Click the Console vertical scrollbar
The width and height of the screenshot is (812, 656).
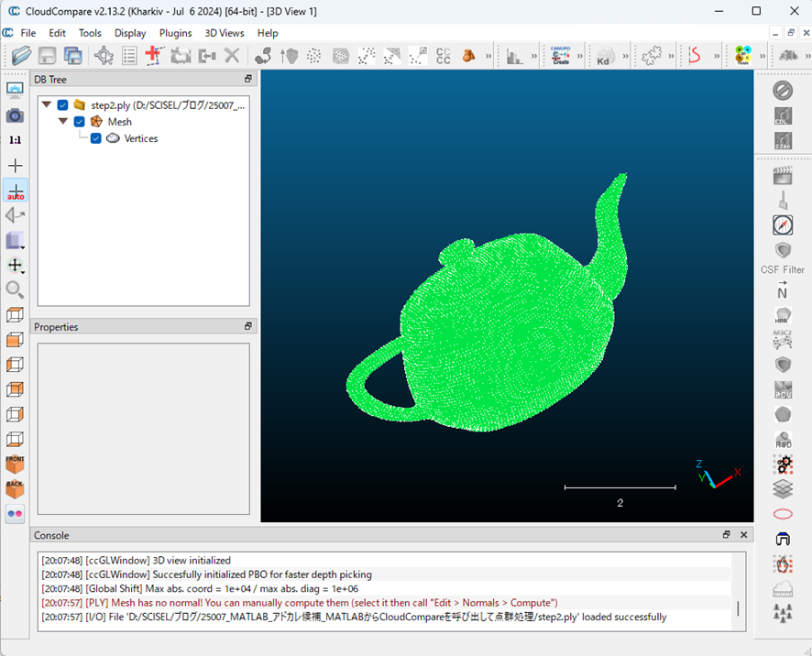739,608
